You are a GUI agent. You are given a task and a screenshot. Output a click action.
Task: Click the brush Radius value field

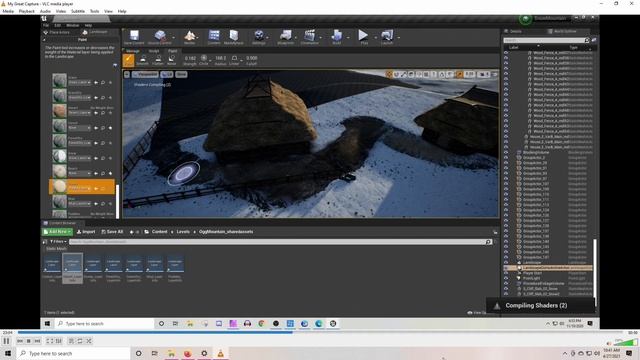click(220, 58)
